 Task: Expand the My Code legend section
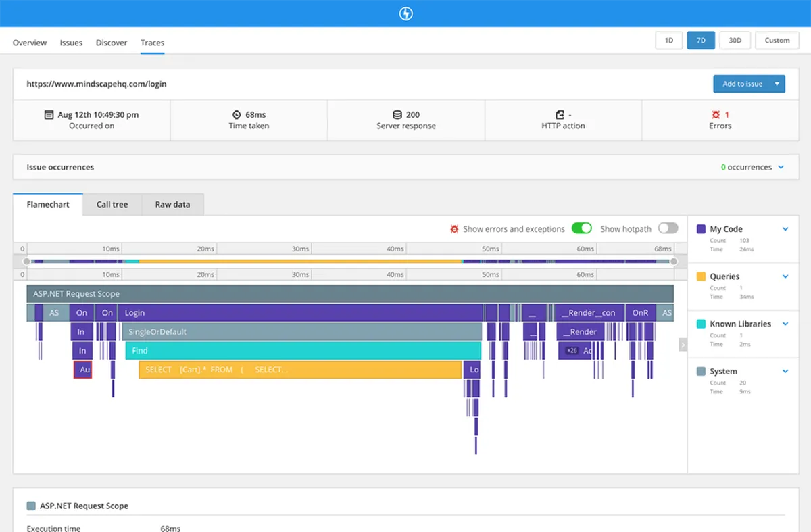point(785,229)
